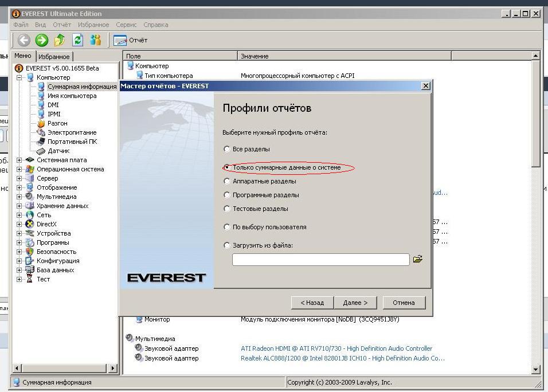
Task: Collapse the Компьютер tree node
Action: click(19, 77)
